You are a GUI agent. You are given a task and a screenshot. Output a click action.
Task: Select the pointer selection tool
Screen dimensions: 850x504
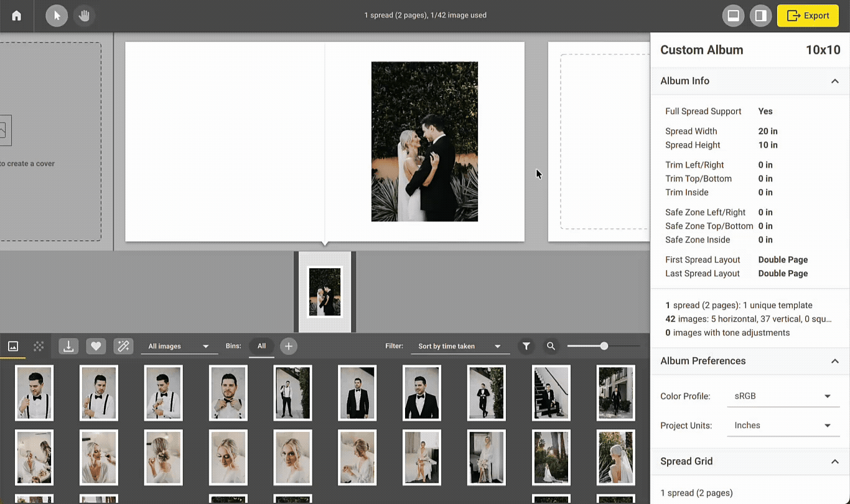coord(57,16)
